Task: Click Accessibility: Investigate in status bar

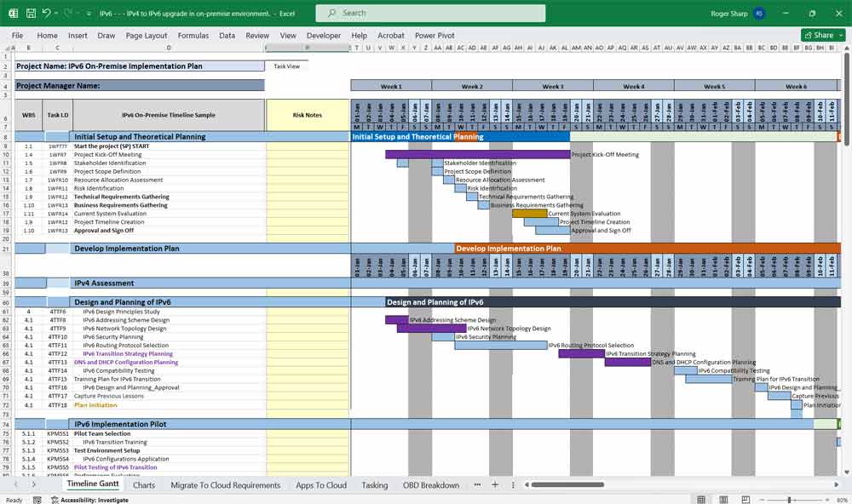Action: [x=94, y=500]
